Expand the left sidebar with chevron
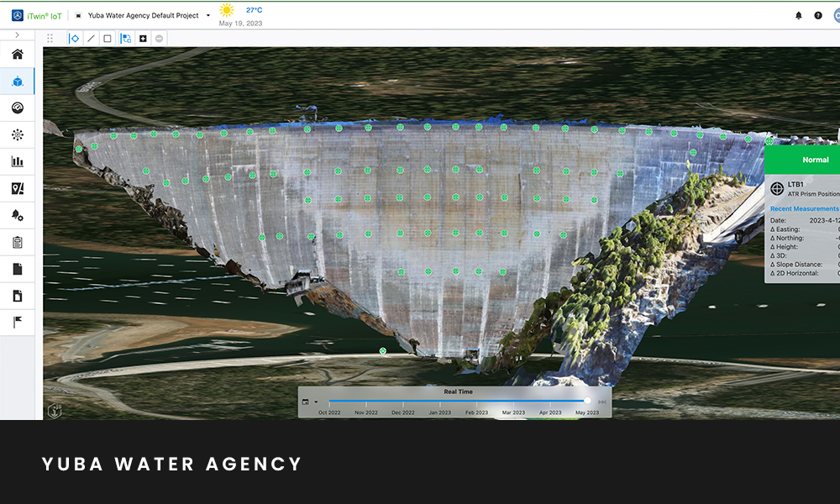 pyautogui.click(x=17, y=35)
